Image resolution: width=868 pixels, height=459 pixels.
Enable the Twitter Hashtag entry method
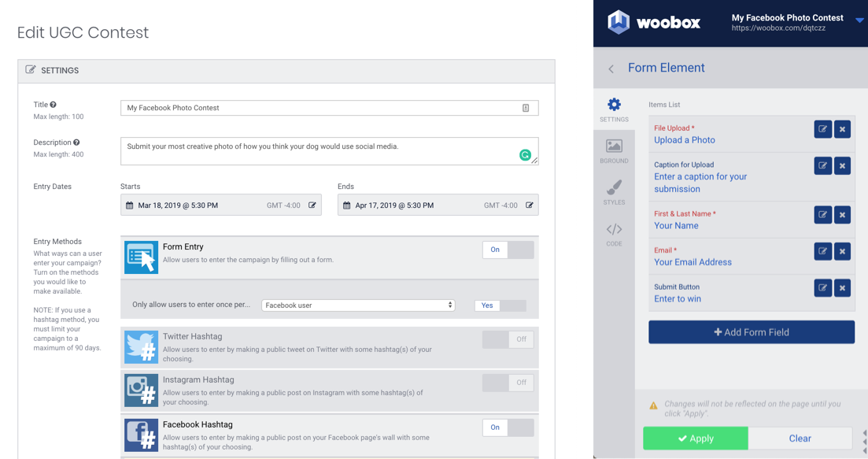[x=508, y=339]
